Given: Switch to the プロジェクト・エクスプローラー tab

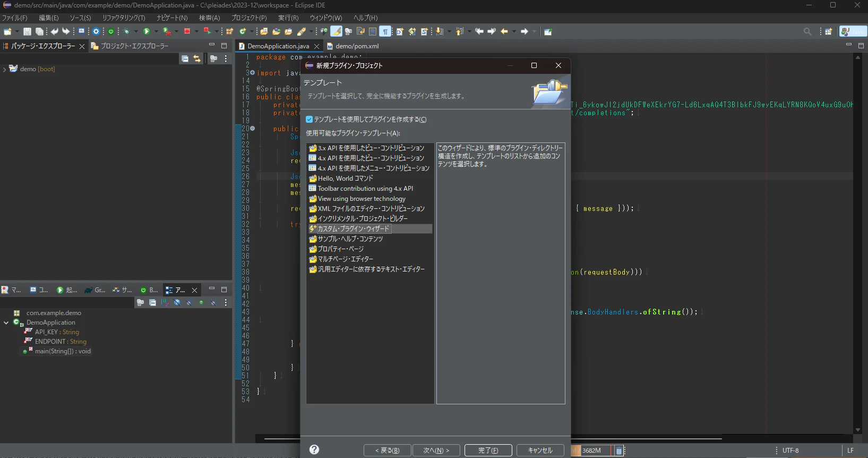Looking at the screenshot, I should [130, 46].
